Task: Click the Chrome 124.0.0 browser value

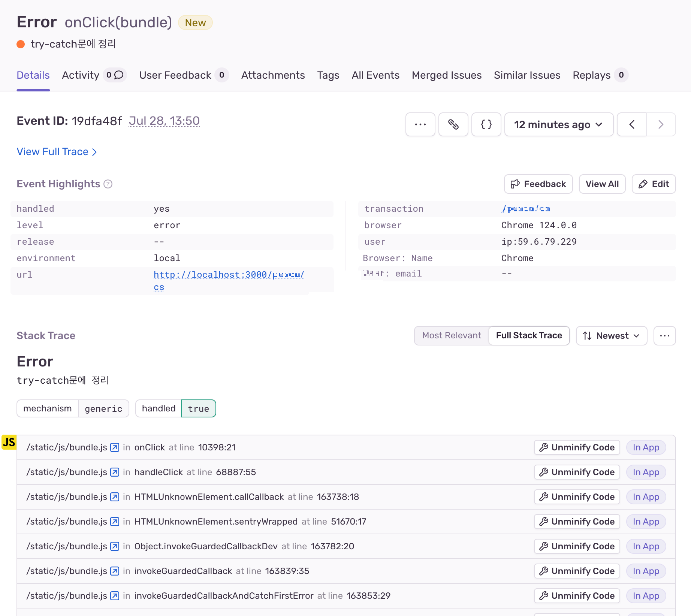Action: [x=539, y=225]
